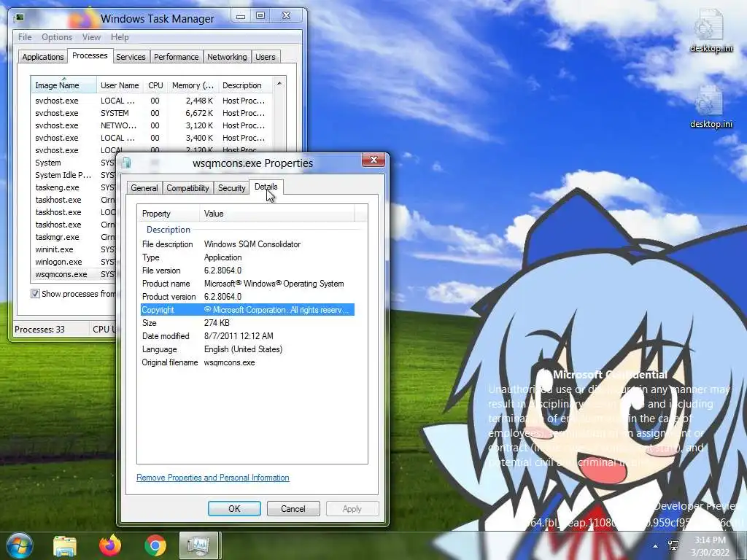The height and width of the screenshot is (560, 747).
Task: Select the File version property row
Action: click(x=247, y=271)
